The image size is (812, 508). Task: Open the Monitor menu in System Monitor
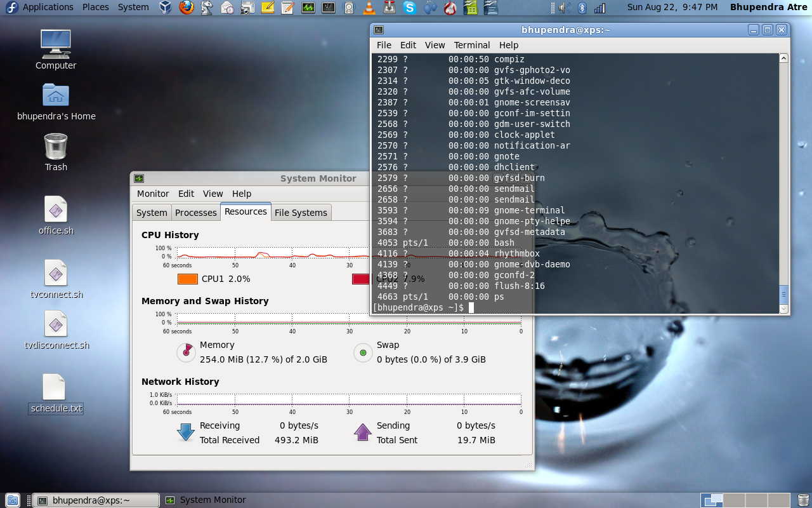coord(153,194)
